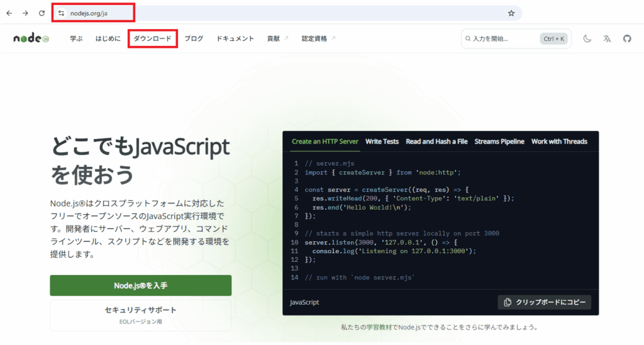The width and height of the screenshot is (644, 345).
Task: Open the 学ぶ menu item
Action: tap(76, 38)
